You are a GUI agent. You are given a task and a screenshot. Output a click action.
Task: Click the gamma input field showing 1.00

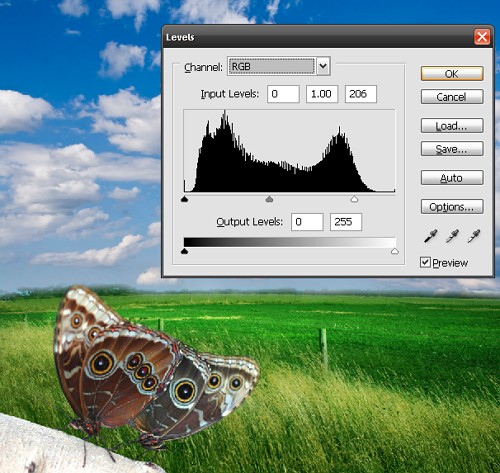tap(322, 94)
